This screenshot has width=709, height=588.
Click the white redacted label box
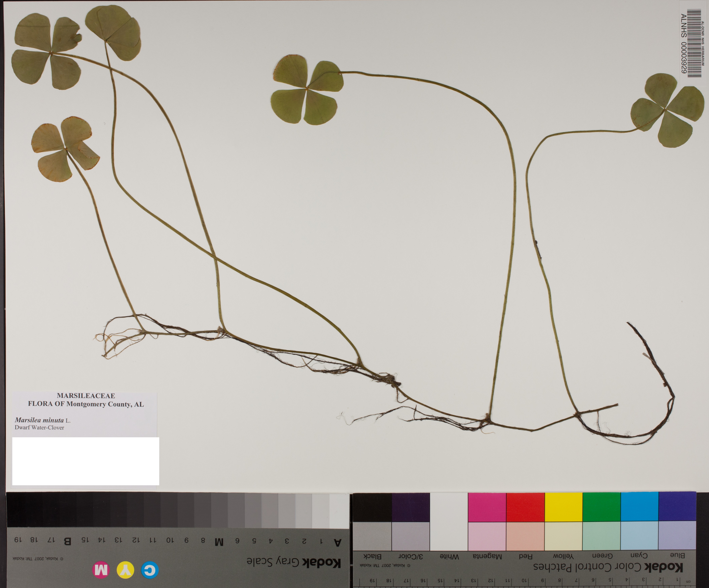(x=85, y=461)
